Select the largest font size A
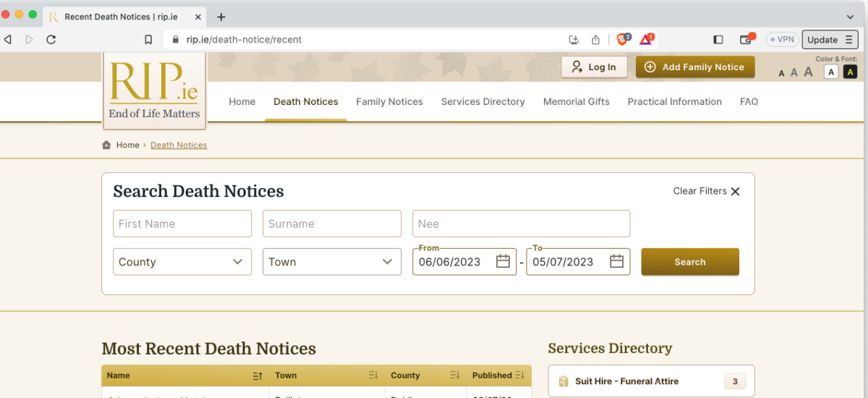Screen dimensions: 868x398 point(809,72)
